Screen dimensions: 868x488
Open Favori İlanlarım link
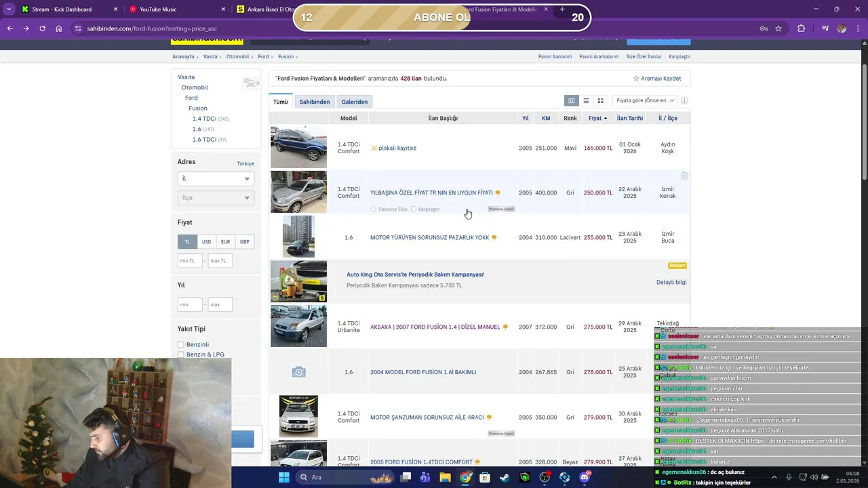(555, 57)
